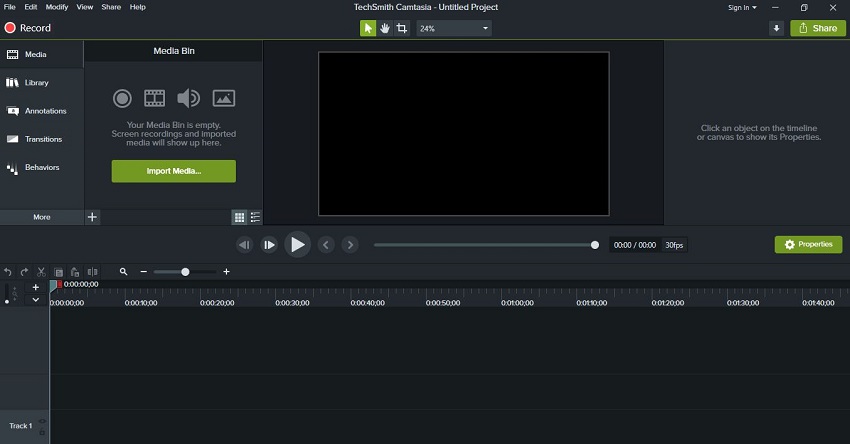Click the scissors Cut icon
The height and width of the screenshot is (444, 850).
pos(41,272)
